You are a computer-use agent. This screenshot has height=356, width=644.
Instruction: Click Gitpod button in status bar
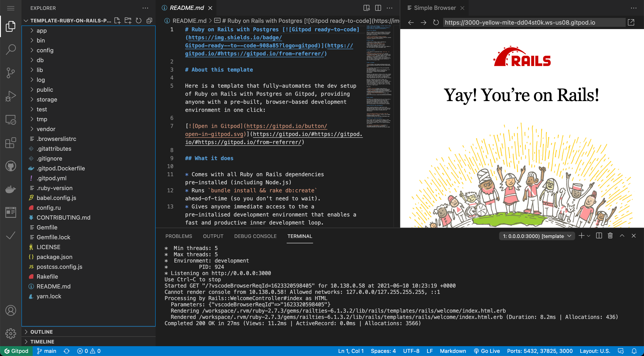16,351
